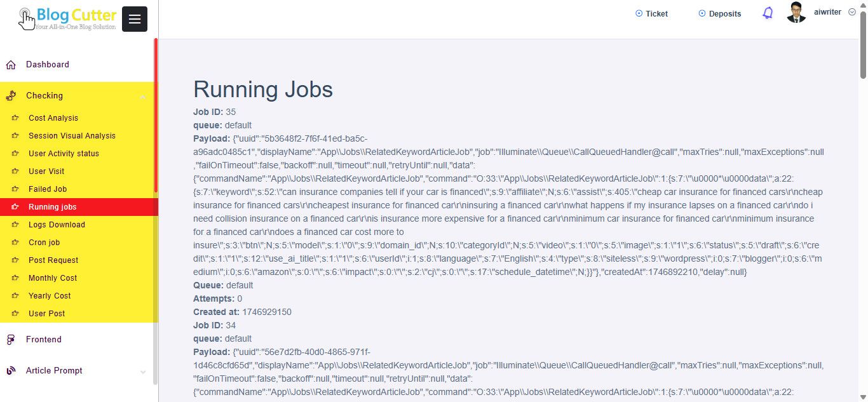The image size is (868, 402).
Task: Open Logs Download from the sidebar
Action: click(57, 225)
